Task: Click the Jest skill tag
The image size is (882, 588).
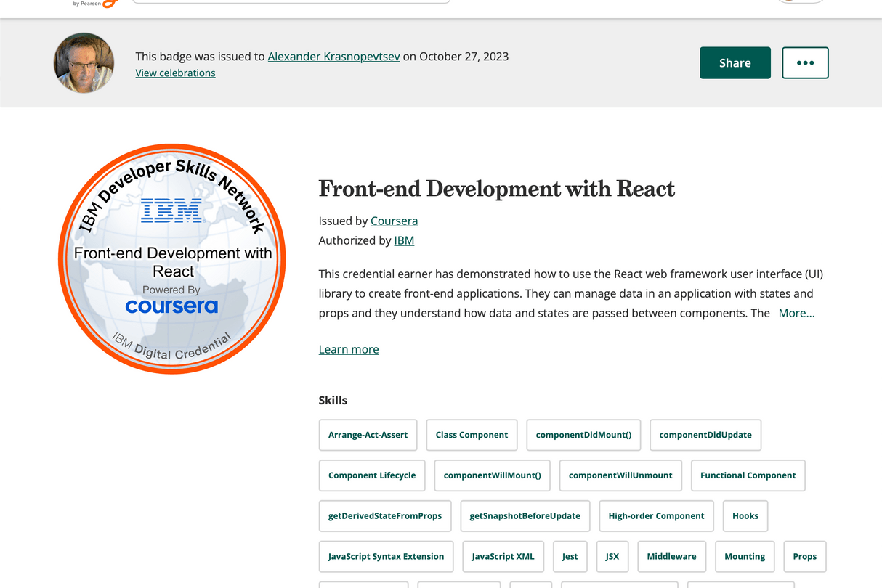Action: (570, 557)
